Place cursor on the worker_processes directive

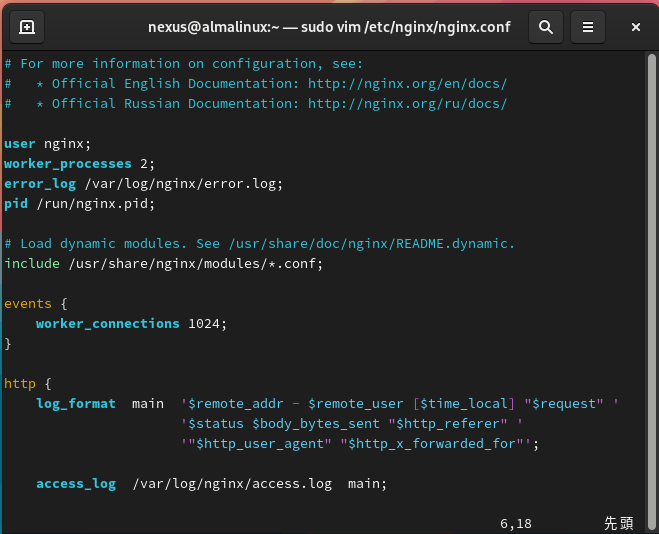click(68, 163)
